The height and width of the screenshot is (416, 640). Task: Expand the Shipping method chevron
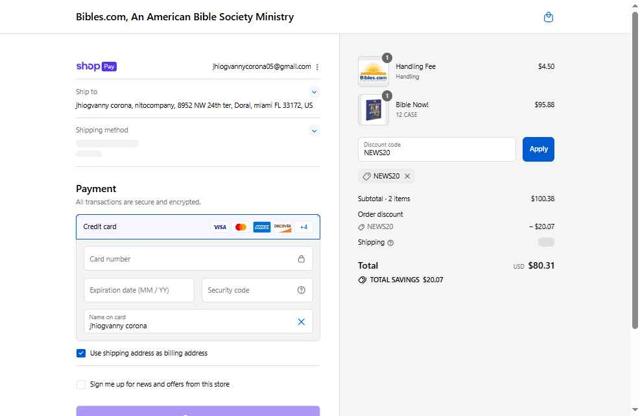(314, 131)
